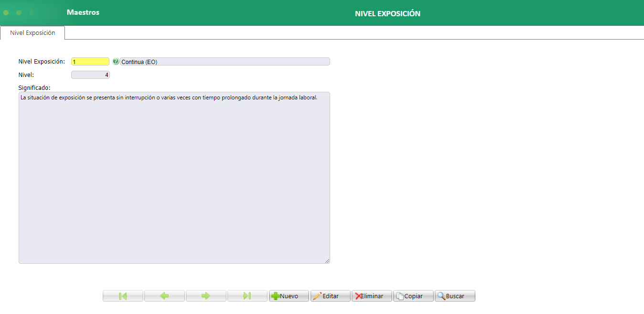The width and height of the screenshot is (644, 314).
Task: Click the textarea resize grip corner
Action: click(328, 261)
